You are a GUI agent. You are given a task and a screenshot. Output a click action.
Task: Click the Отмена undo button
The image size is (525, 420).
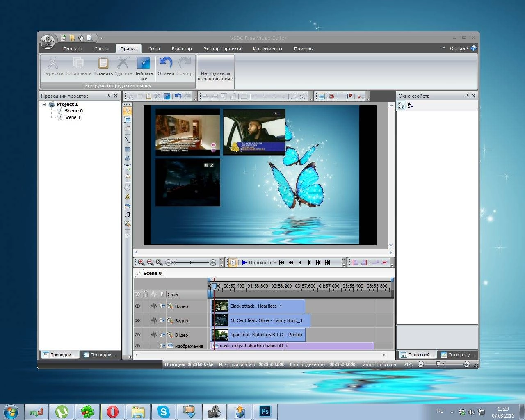166,66
